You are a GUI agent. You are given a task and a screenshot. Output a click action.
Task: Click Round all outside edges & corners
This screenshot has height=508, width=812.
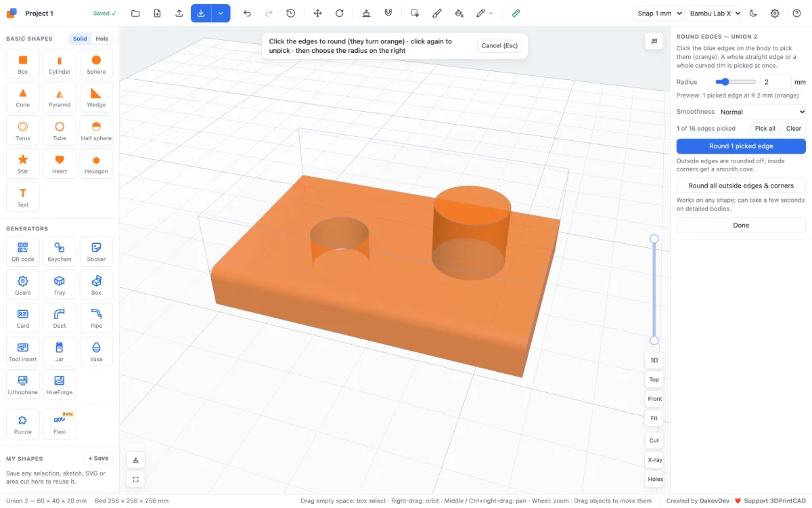741,186
